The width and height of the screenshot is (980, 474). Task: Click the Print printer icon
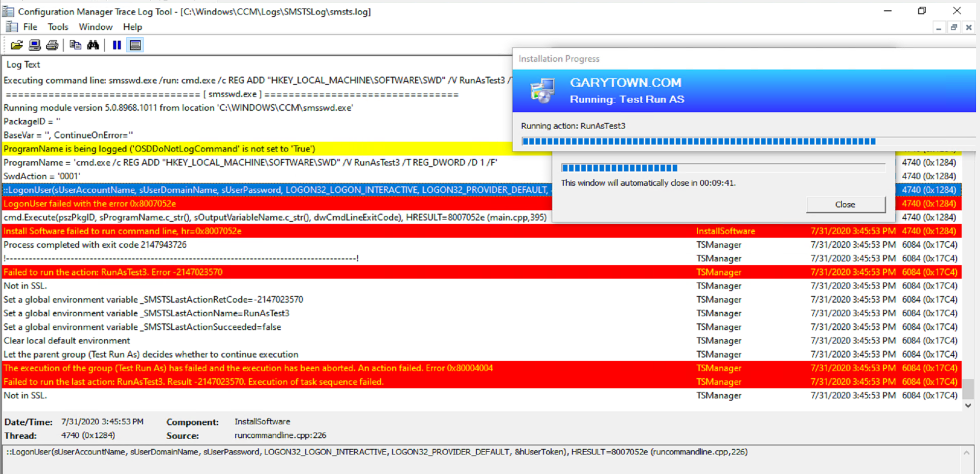(52, 45)
